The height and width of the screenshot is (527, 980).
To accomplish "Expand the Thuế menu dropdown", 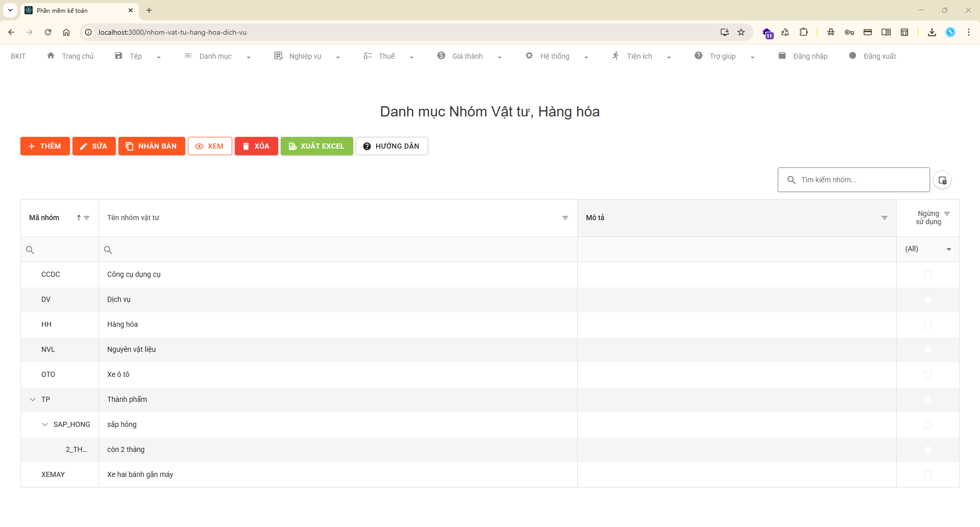I will (x=411, y=57).
